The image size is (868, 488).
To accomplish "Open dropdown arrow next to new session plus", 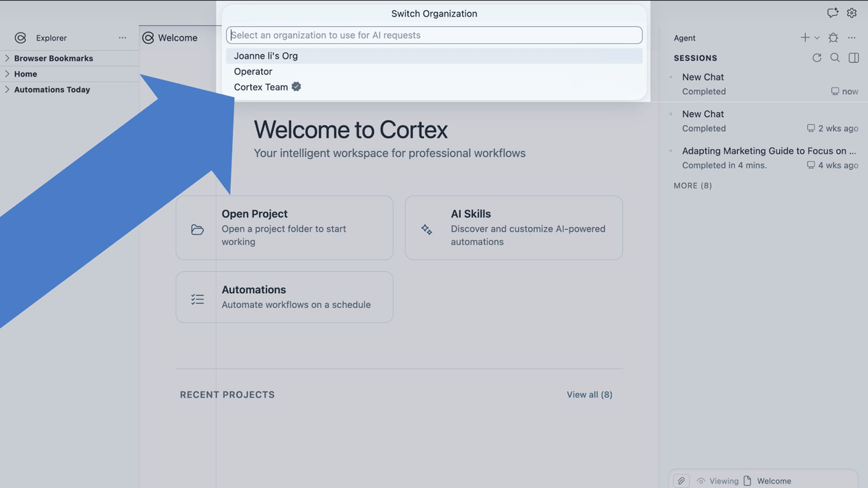I will (817, 38).
